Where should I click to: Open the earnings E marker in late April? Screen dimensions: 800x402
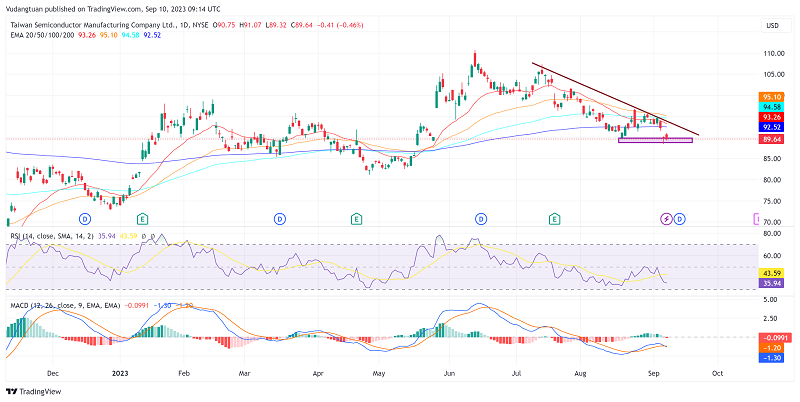(356, 218)
